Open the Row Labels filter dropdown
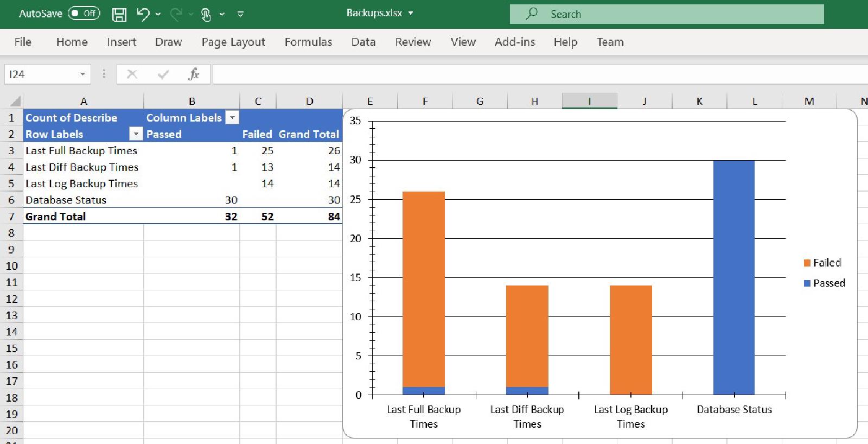Image resolution: width=868 pixels, height=444 pixels. (136, 134)
